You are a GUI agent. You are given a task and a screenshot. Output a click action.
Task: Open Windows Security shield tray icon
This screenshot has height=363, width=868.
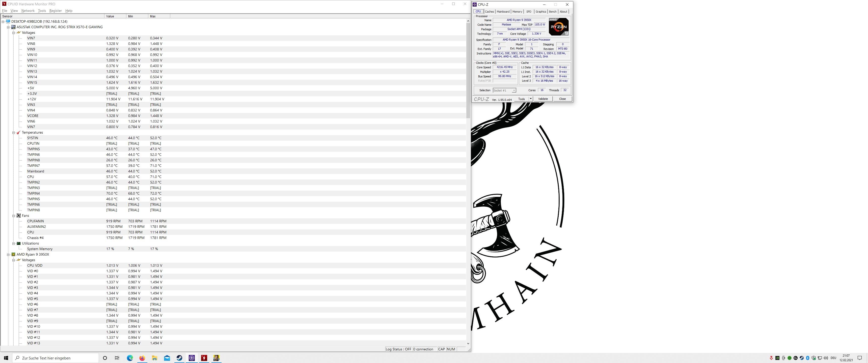tap(814, 358)
